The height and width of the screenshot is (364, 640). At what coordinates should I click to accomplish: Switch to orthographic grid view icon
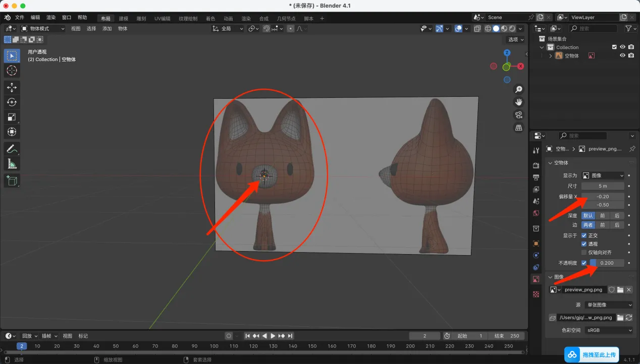(x=518, y=128)
